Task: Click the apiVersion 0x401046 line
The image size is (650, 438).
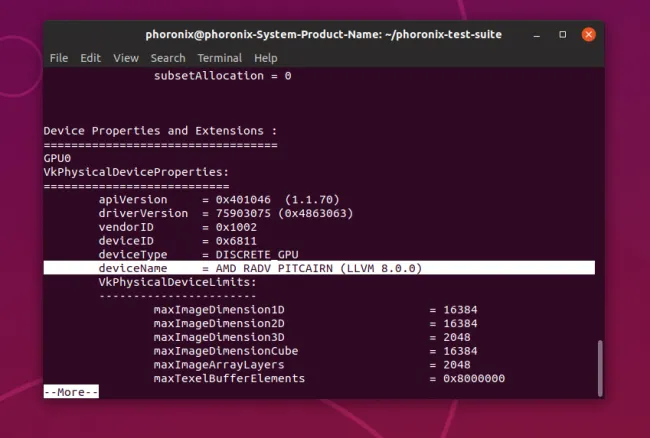Action: tap(219, 200)
